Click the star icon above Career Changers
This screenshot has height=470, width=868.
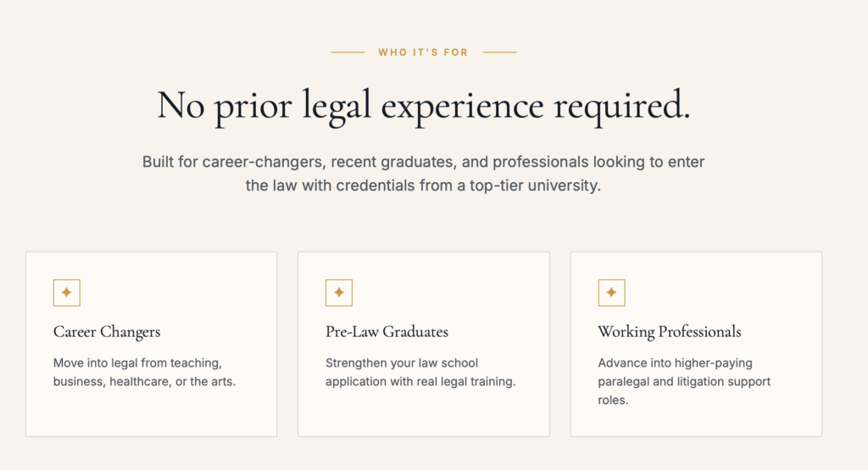coord(66,292)
